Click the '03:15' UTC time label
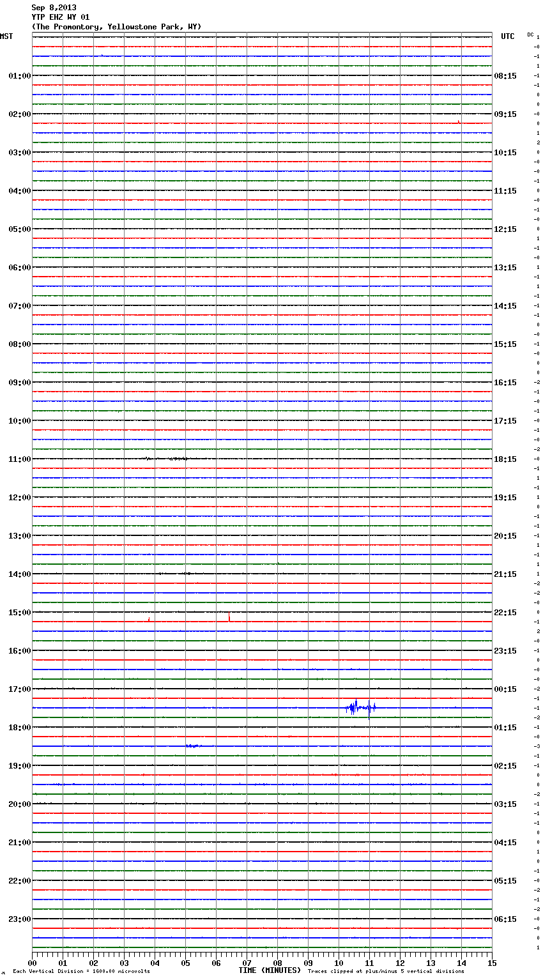The width and height of the screenshot is (543, 980). 505,804
